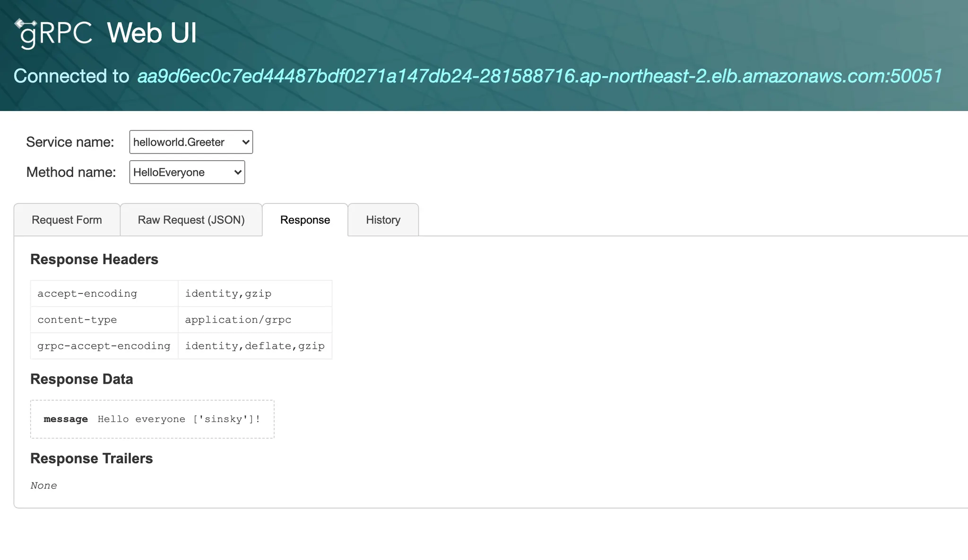Open the Service name dropdown
Viewport: 968px width, 560px height.
pos(190,142)
